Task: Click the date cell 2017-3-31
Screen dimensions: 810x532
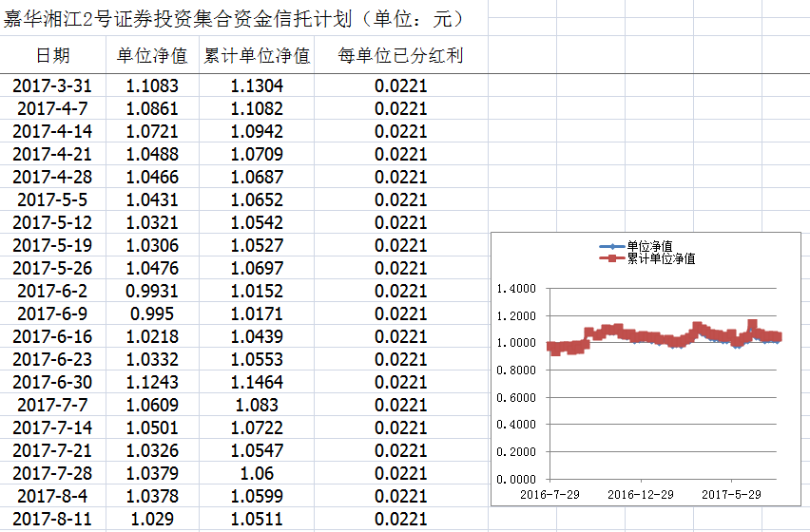Action: pyautogui.click(x=52, y=85)
